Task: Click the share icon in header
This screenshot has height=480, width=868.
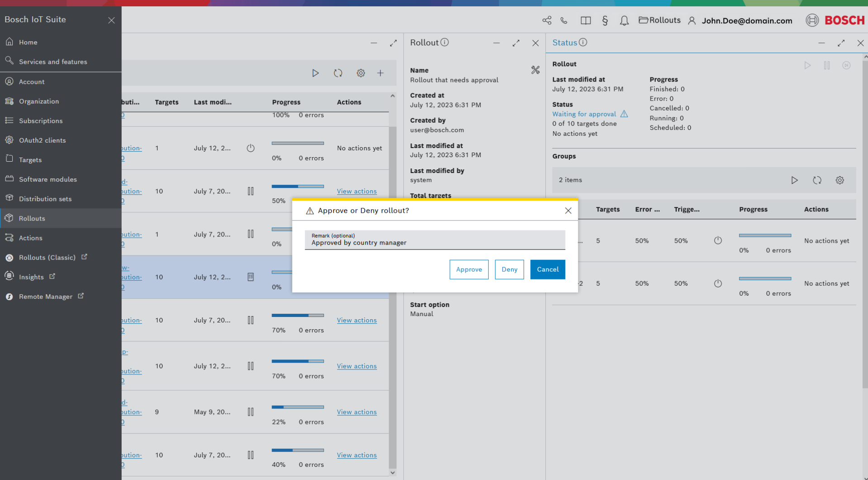Action: (546, 20)
